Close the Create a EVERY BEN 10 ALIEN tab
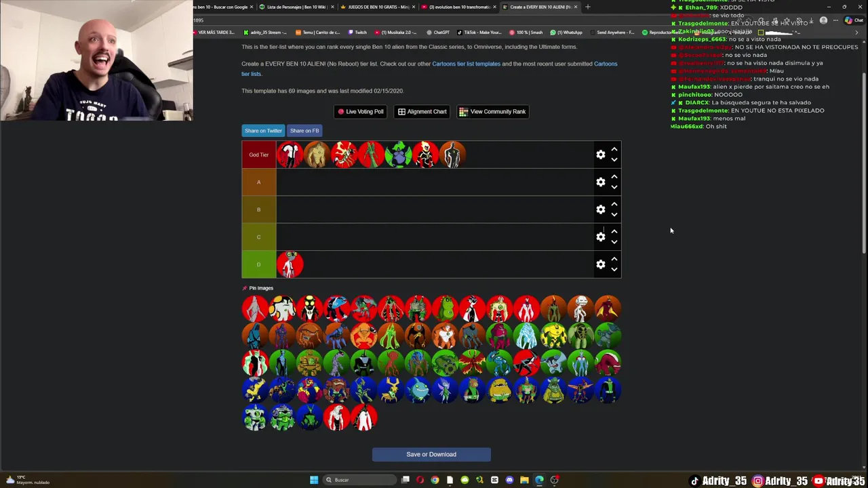This screenshot has height=488, width=868. (576, 7)
